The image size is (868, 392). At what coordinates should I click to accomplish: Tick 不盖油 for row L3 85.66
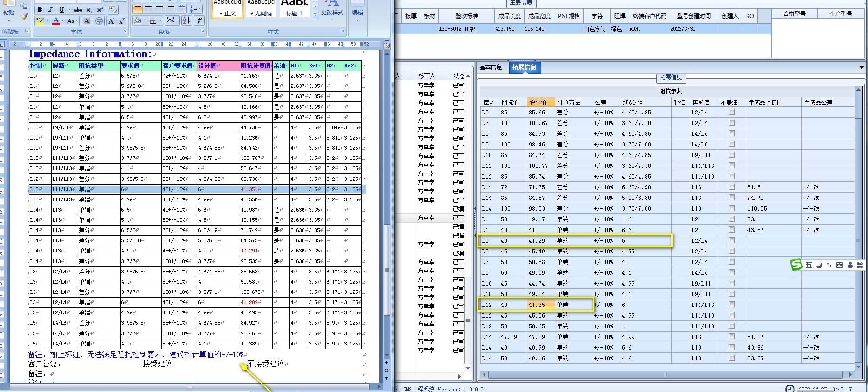click(x=732, y=112)
